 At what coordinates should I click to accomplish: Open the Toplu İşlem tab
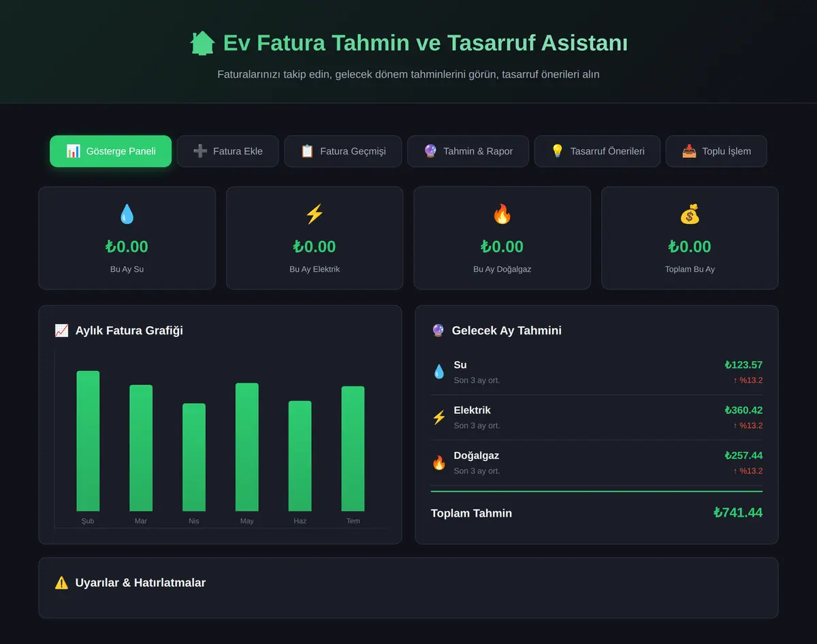716,151
